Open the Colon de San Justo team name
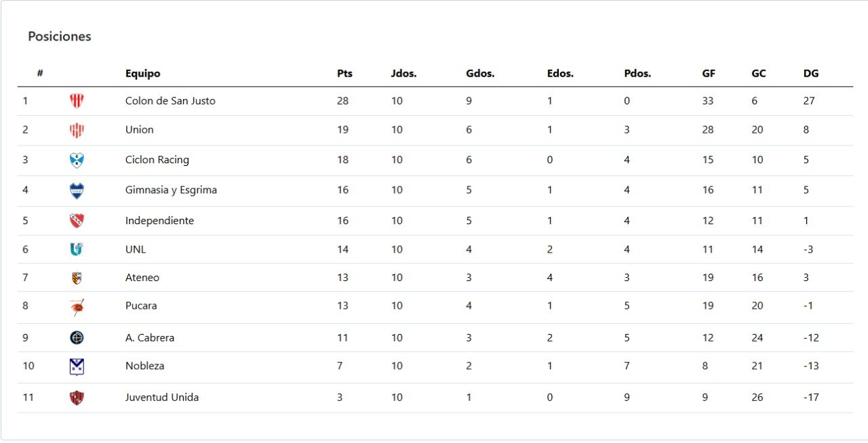Screen dimensions: 868x443 pyautogui.click(x=170, y=101)
